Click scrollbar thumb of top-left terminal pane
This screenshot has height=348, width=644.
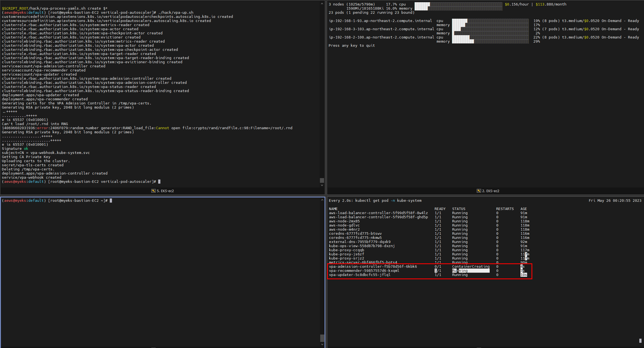[322, 180]
